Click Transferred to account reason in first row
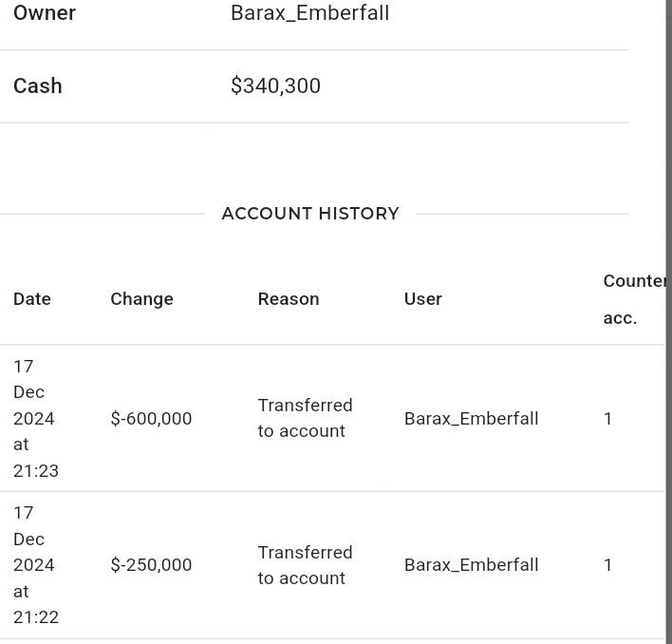Viewport: 672px width, 644px height. 305,418
